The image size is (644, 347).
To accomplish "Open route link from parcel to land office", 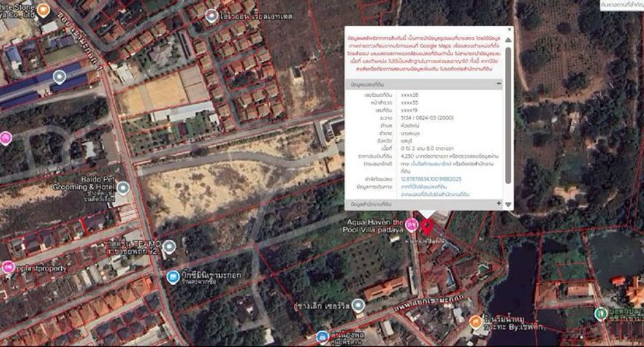I will click(x=435, y=194).
